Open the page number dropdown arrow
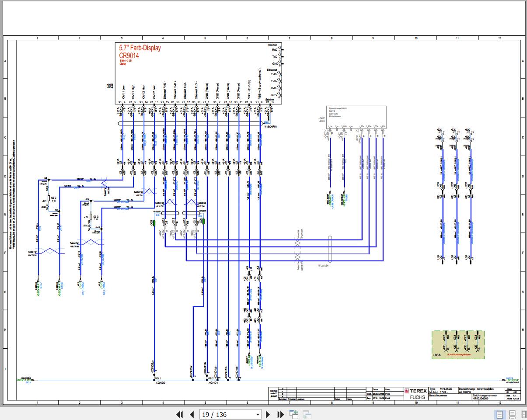The image size is (527, 420). coord(258,414)
